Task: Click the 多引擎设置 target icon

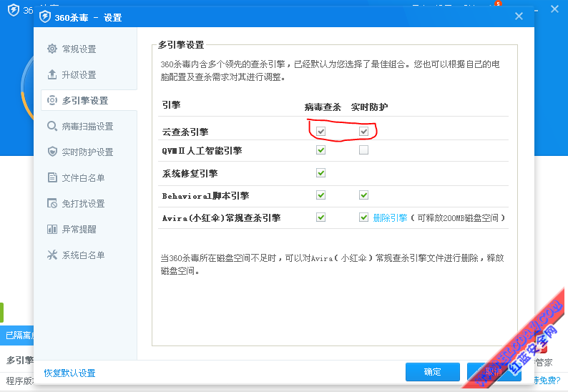Action: click(52, 100)
